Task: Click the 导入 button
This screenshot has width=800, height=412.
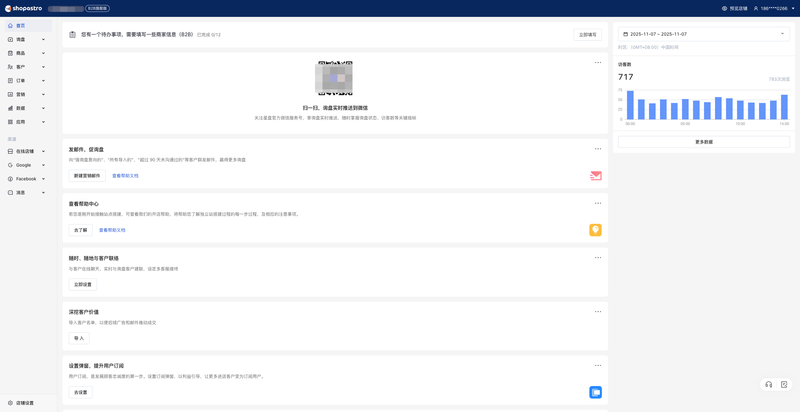Action: click(79, 339)
